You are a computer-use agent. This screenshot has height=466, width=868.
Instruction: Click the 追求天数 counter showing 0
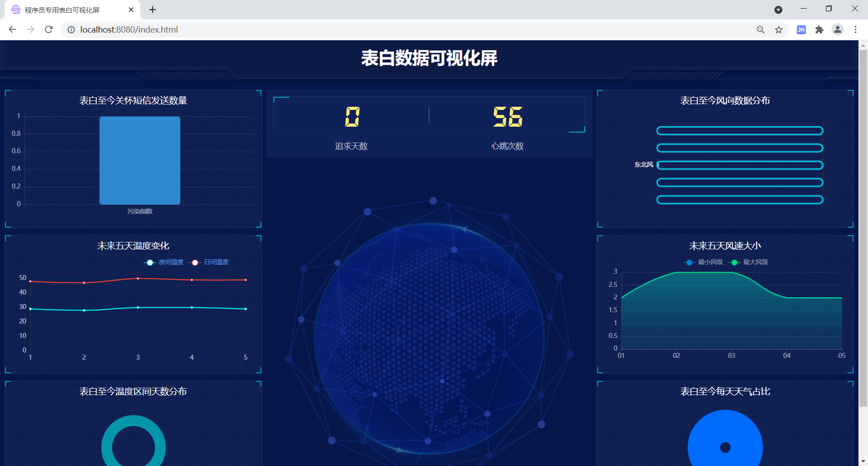click(352, 117)
